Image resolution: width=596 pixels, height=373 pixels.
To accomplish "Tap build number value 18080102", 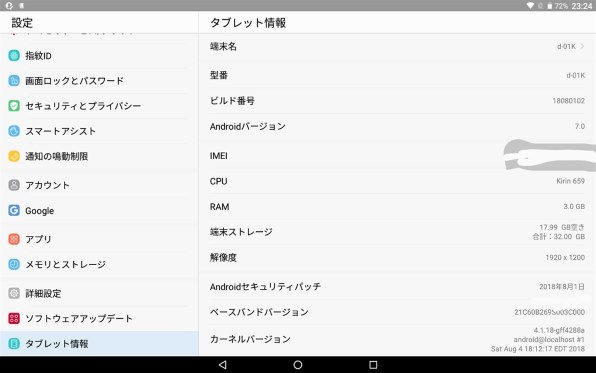I will click(x=568, y=101).
